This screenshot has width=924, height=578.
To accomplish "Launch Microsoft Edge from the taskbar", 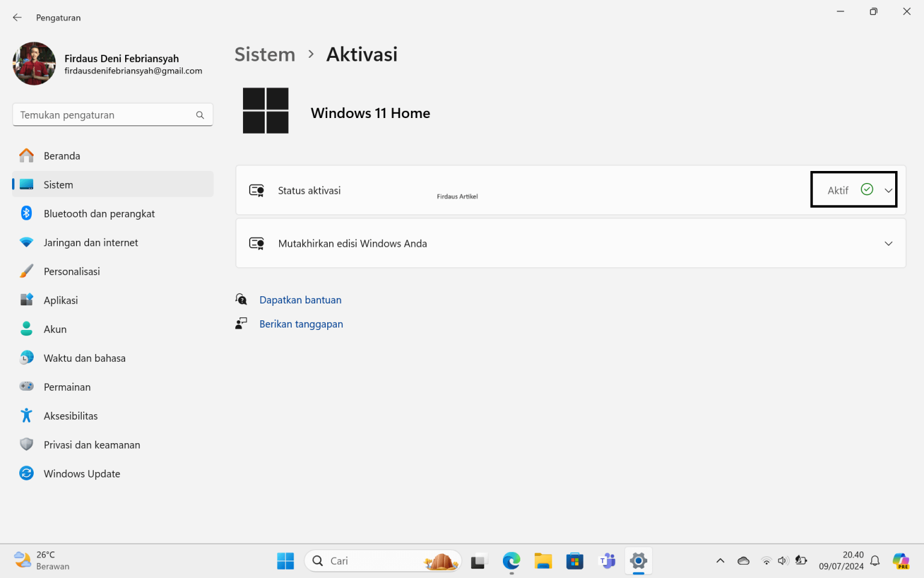I will 511,561.
